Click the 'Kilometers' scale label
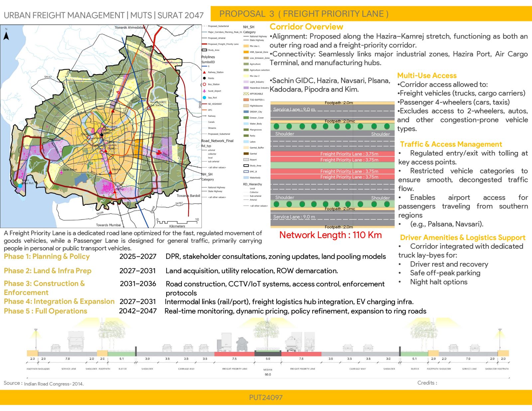 click(x=177, y=226)
